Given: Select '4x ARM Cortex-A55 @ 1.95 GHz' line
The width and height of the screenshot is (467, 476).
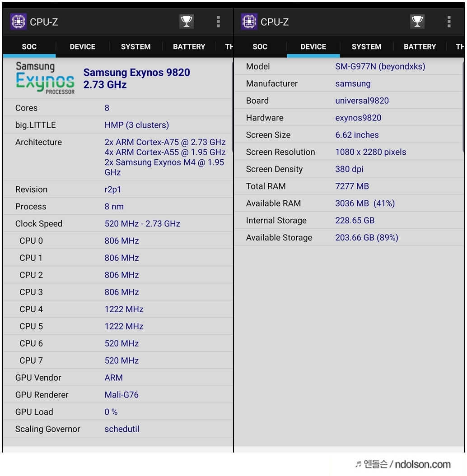Looking at the screenshot, I should 165,152.
